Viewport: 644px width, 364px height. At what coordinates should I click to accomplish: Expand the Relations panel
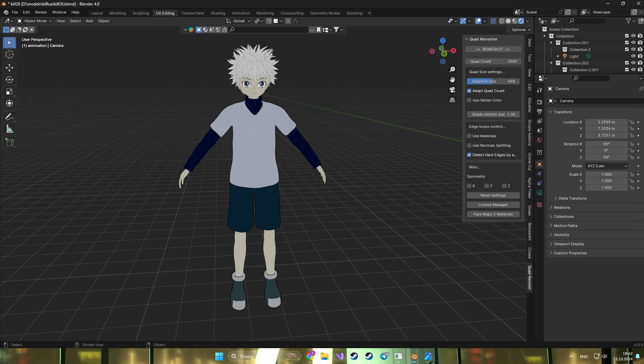(x=562, y=207)
